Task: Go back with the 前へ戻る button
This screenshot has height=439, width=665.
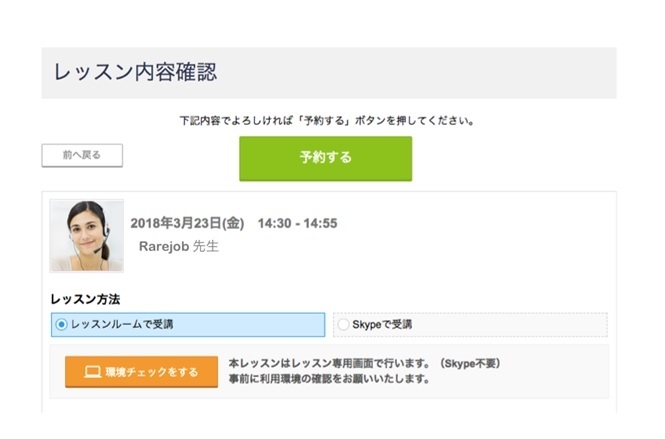Action: tap(82, 155)
